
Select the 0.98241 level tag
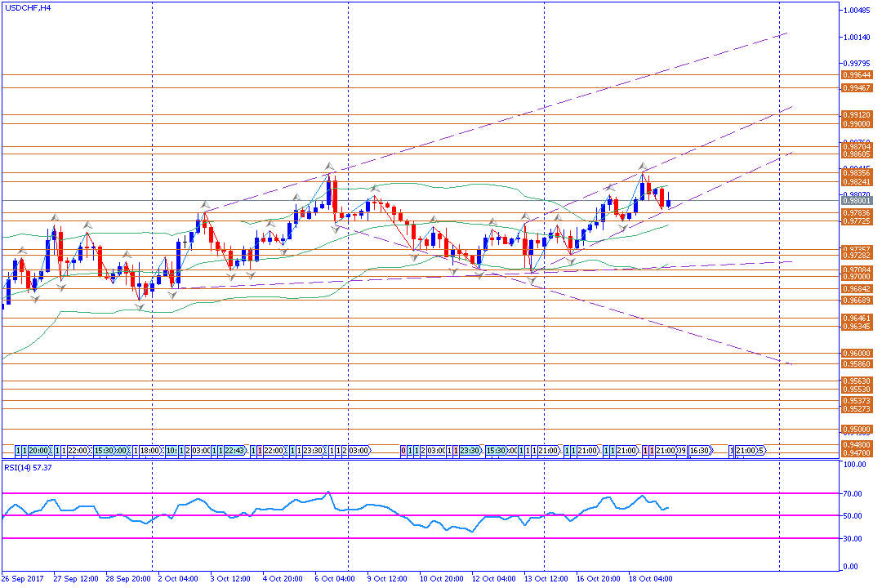(x=857, y=182)
